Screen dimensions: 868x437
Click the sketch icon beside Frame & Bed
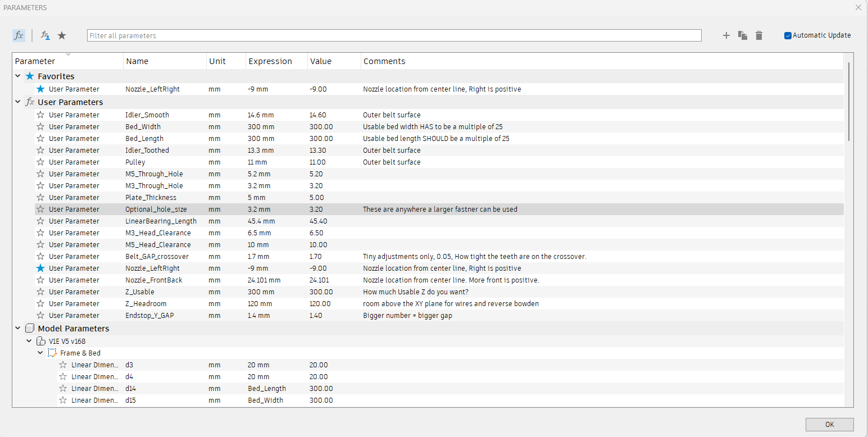52,353
